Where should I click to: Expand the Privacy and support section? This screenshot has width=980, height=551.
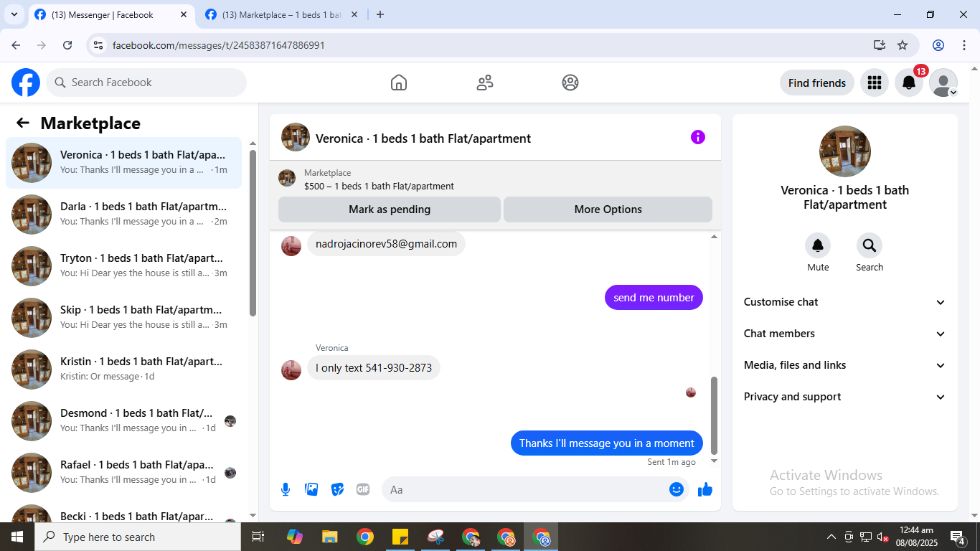[845, 397]
